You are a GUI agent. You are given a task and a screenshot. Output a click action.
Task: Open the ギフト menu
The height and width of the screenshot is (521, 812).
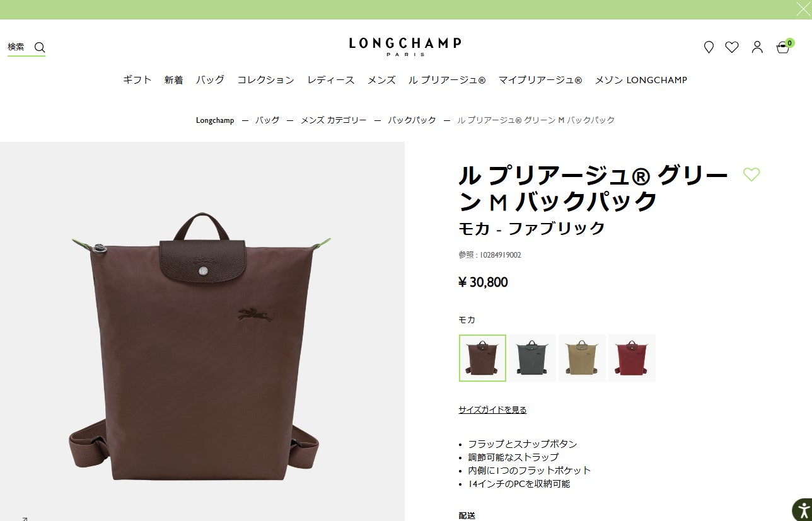coord(137,80)
